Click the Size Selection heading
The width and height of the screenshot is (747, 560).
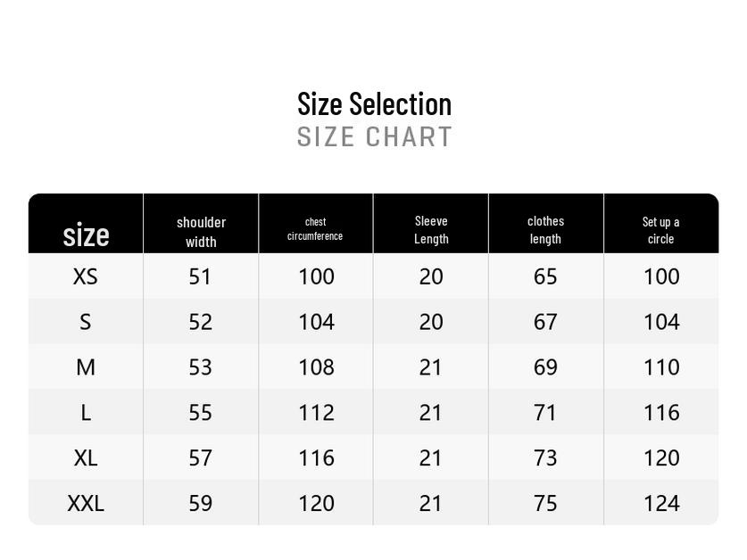tap(374, 103)
